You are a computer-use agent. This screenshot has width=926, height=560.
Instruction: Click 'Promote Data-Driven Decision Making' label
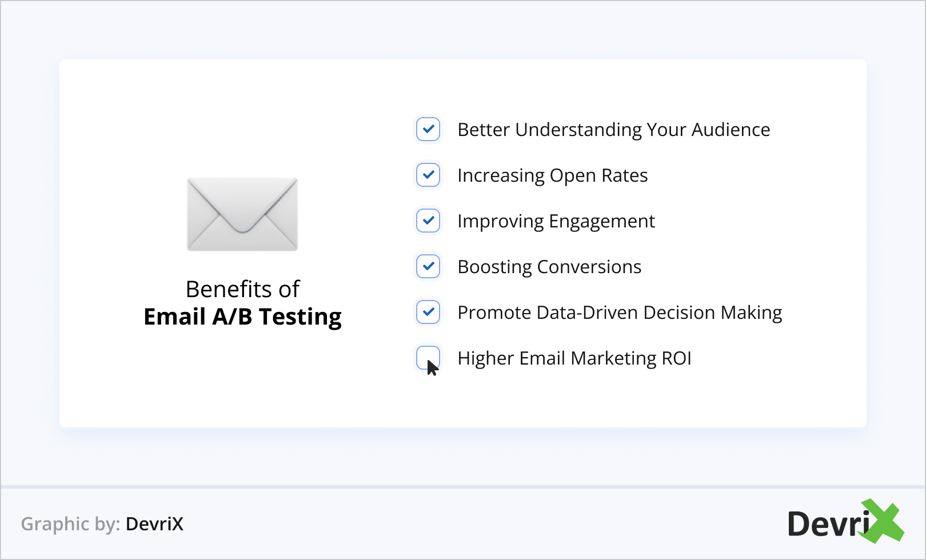coord(620,313)
